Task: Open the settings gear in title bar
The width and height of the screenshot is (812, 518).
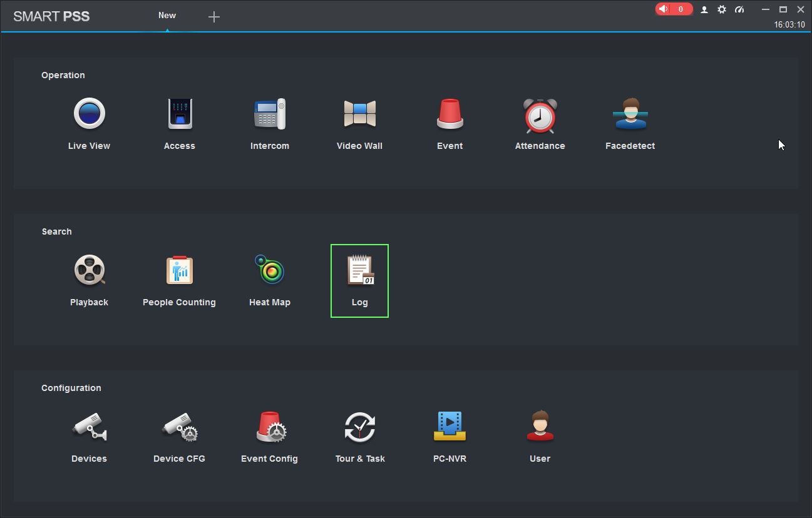Action: (721, 9)
